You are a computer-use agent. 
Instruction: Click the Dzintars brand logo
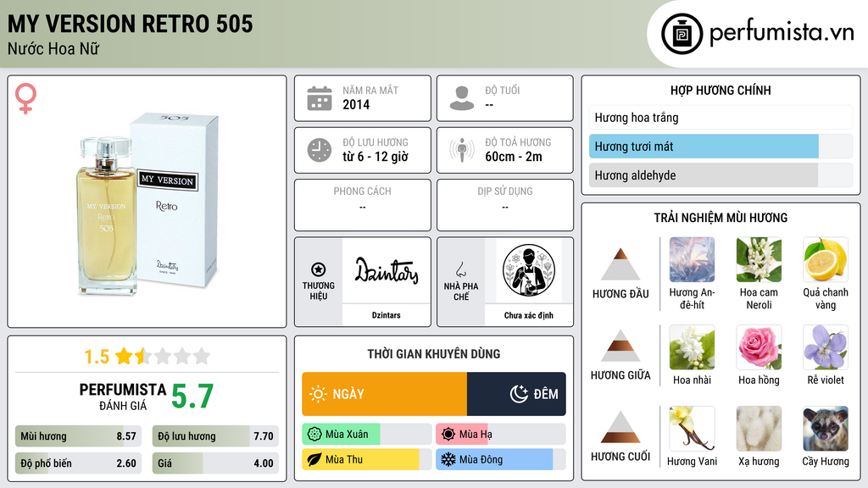tap(387, 270)
